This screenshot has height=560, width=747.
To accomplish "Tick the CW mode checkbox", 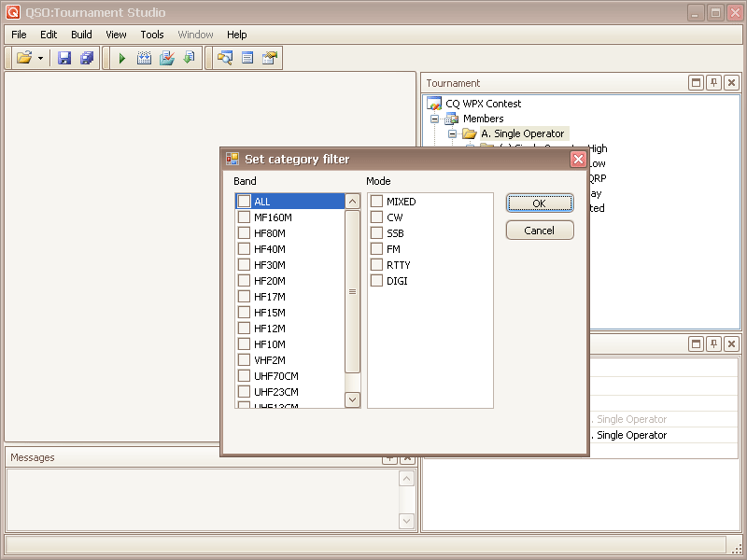I will click(x=376, y=217).
